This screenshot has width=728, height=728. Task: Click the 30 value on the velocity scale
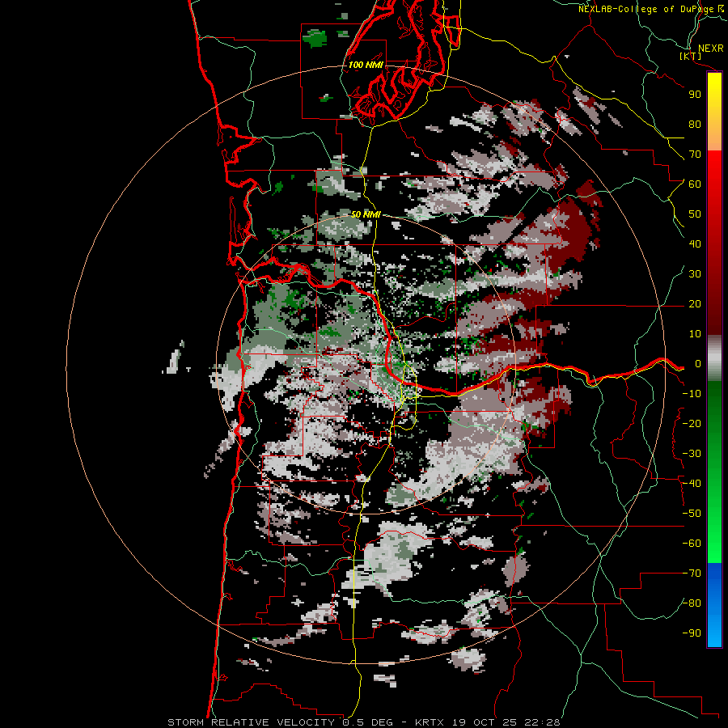(x=695, y=274)
